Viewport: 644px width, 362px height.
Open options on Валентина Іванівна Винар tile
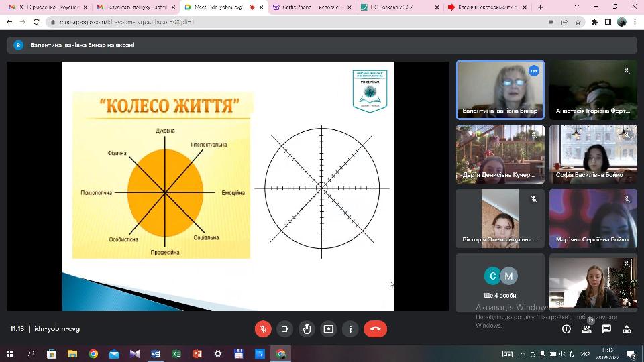click(x=534, y=71)
